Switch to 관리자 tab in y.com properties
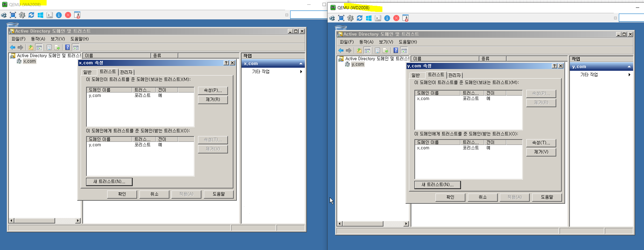The width and height of the screenshot is (644, 250). [x=455, y=75]
